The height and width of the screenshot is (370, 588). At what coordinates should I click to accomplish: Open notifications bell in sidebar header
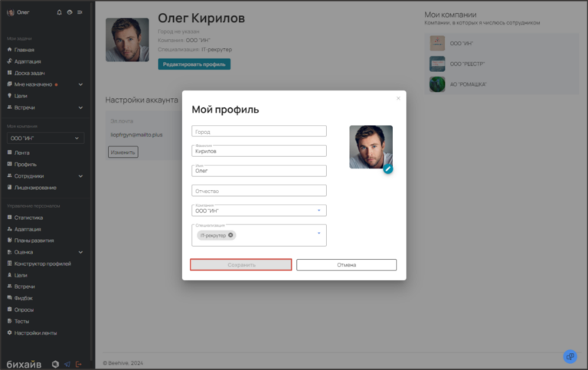[x=60, y=12]
